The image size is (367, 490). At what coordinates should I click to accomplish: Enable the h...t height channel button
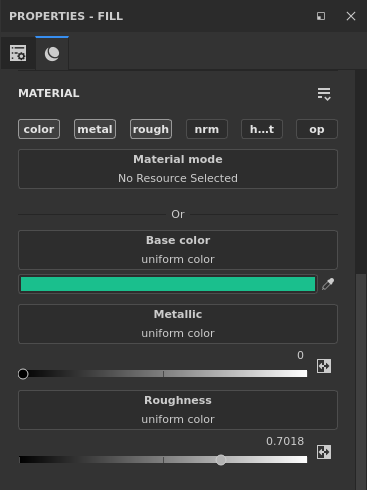(x=262, y=129)
